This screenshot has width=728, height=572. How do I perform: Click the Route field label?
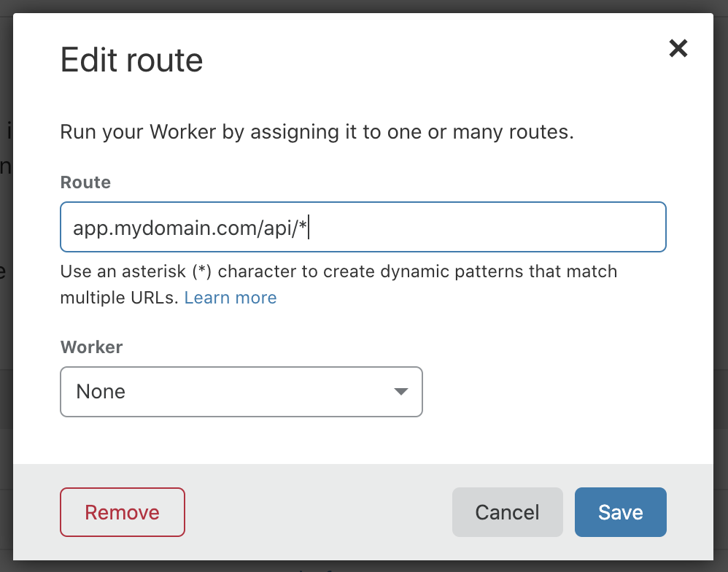[x=85, y=182]
